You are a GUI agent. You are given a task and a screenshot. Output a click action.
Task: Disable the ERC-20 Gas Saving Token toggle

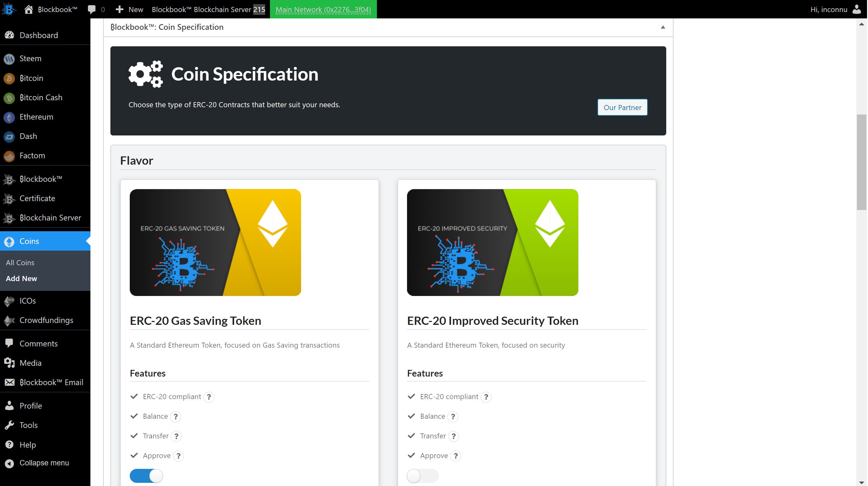146,476
